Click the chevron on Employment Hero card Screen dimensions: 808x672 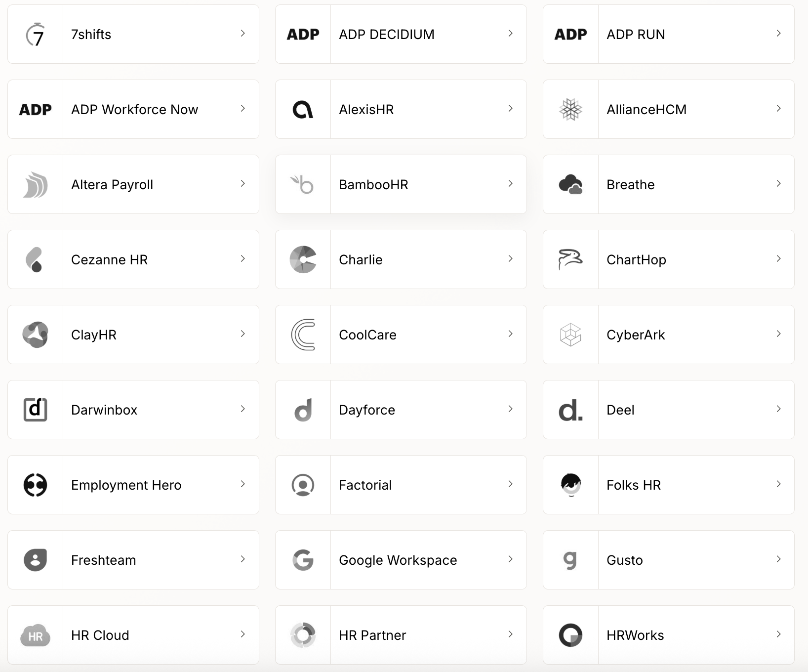coord(242,484)
